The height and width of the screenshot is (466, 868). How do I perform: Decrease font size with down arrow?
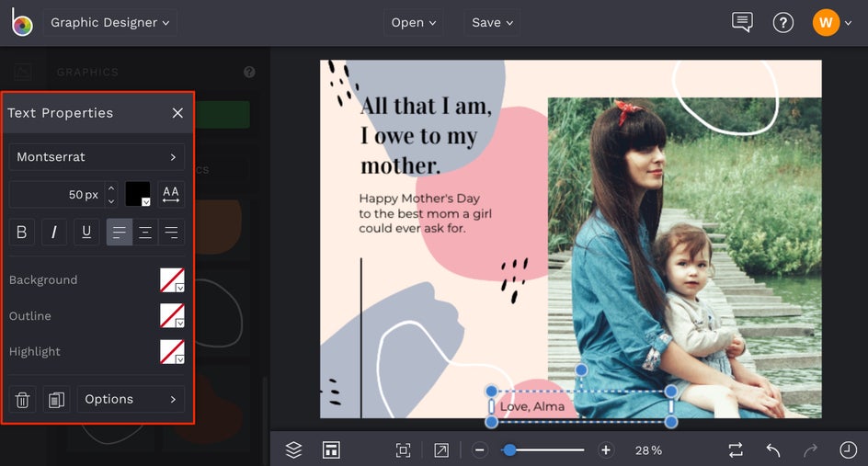click(x=111, y=201)
